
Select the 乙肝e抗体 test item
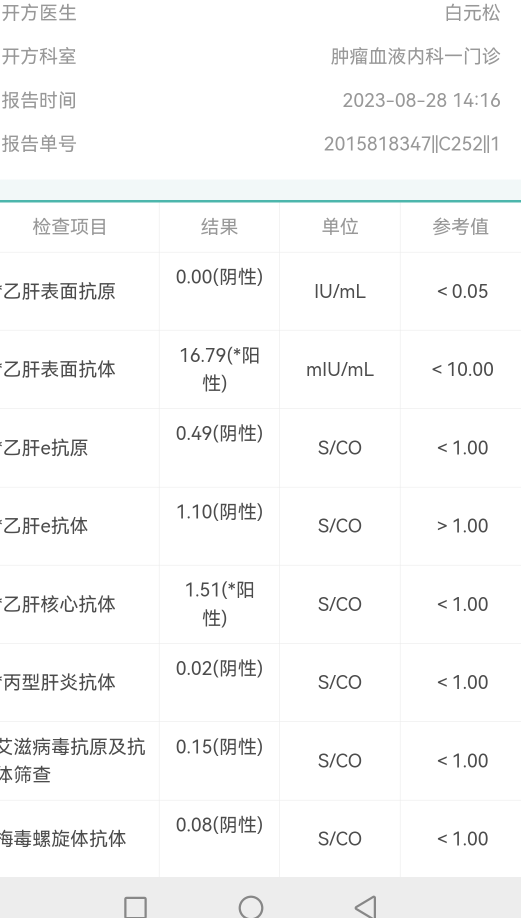pyautogui.click(x=44, y=526)
